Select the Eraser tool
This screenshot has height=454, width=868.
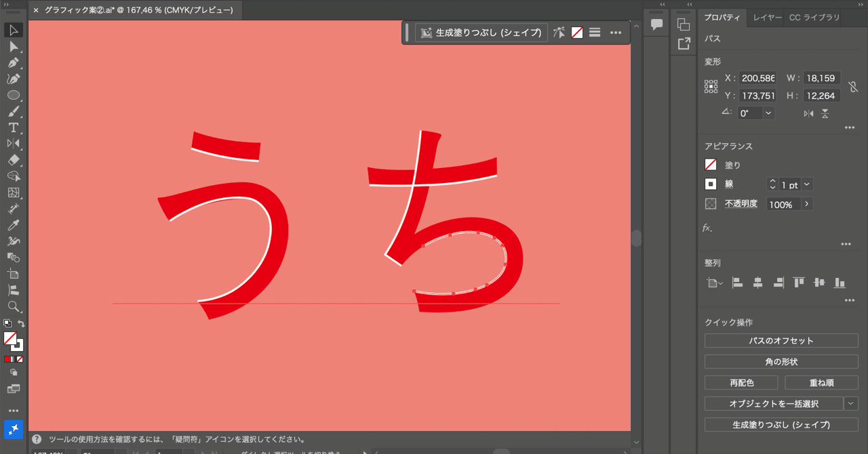tap(14, 160)
